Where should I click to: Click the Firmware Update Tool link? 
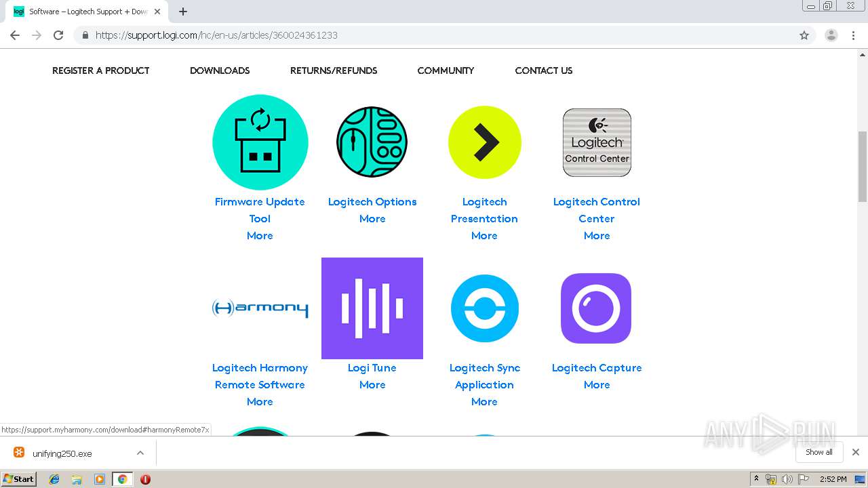pyautogui.click(x=260, y=210)
